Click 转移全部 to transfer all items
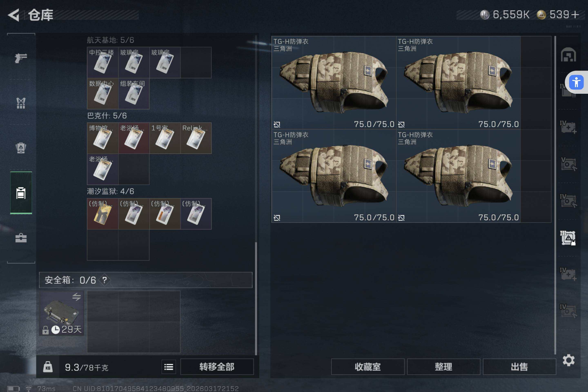 pyautogui.click(x=217, y=367)
